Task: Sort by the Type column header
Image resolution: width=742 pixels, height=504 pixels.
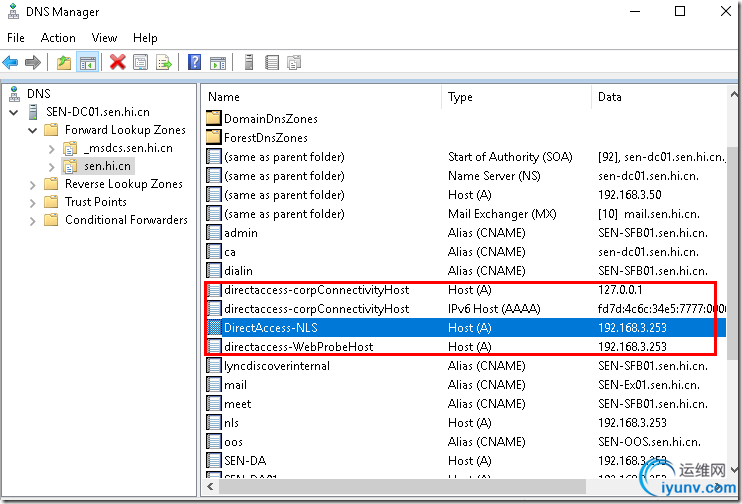Action: point(516,97)
